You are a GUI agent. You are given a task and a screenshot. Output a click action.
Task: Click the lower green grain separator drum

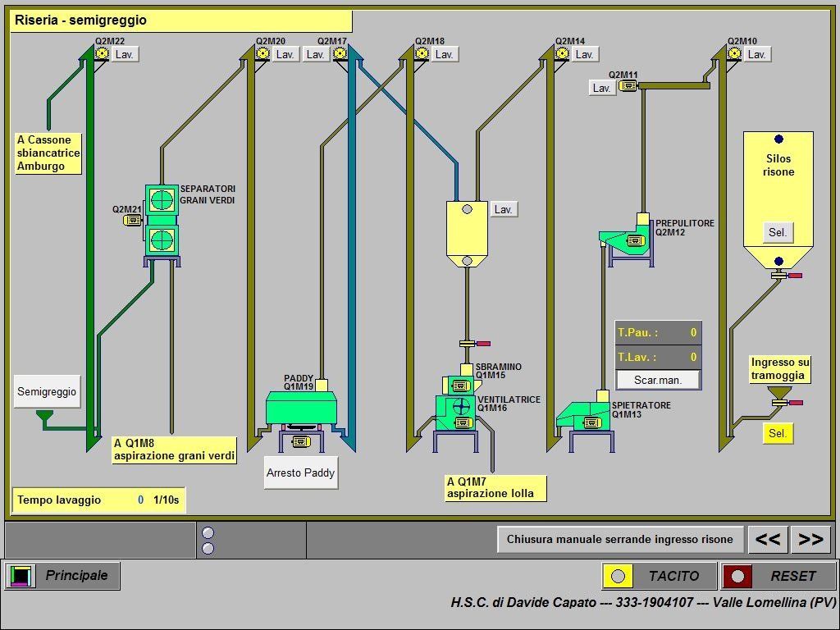click(x=162, y=240)
